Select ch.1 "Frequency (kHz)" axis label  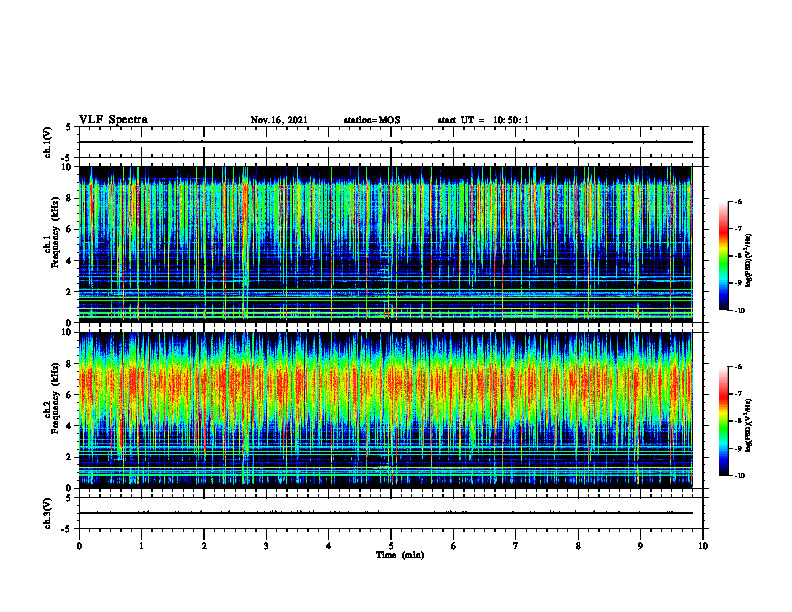click(55, 233)
